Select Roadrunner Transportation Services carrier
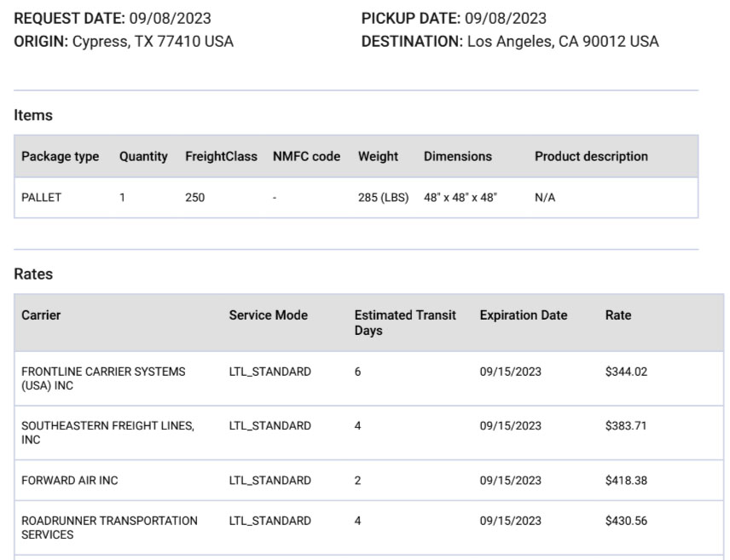Screen dimensions: 730x560 click(109, 528)
